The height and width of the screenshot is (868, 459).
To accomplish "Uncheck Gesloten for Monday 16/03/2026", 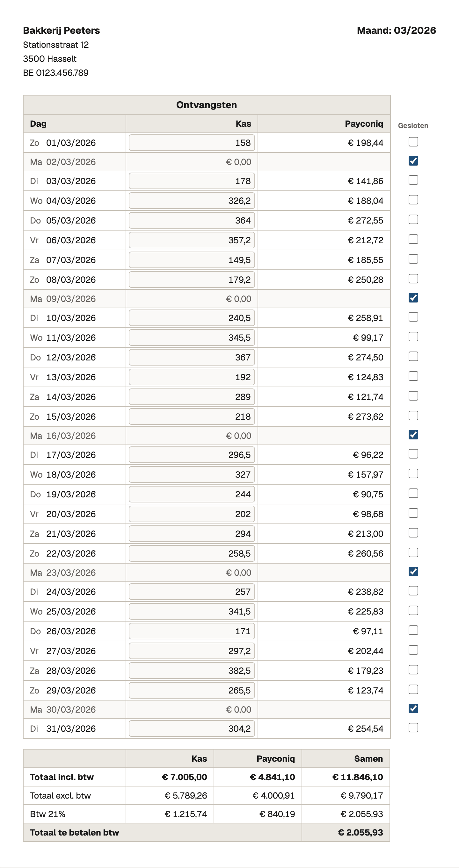I will [413, 435].
